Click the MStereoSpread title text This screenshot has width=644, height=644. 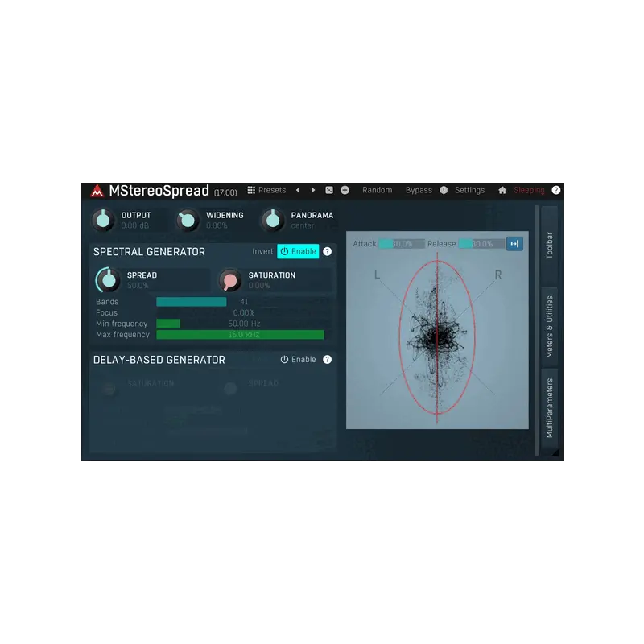[x=159, y=191]
